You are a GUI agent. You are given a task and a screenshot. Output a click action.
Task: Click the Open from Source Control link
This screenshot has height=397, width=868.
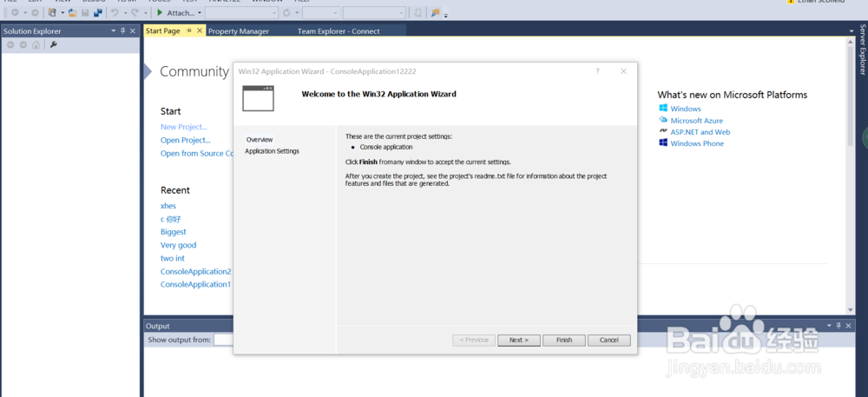pos(196,154)
